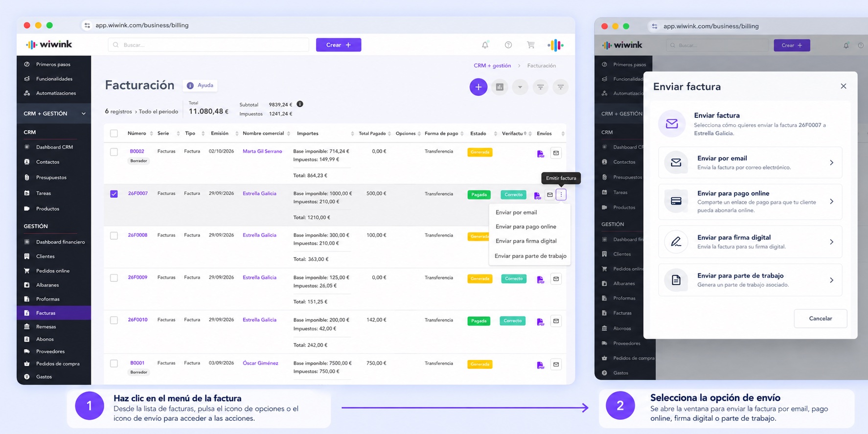Open the invoice link 26F0008

pos(137,235)
